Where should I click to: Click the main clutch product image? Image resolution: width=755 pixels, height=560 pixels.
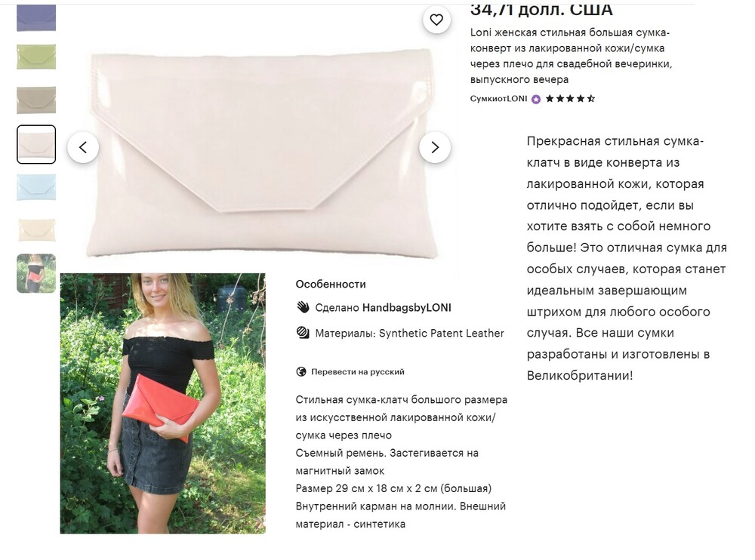tap(263, 153)
